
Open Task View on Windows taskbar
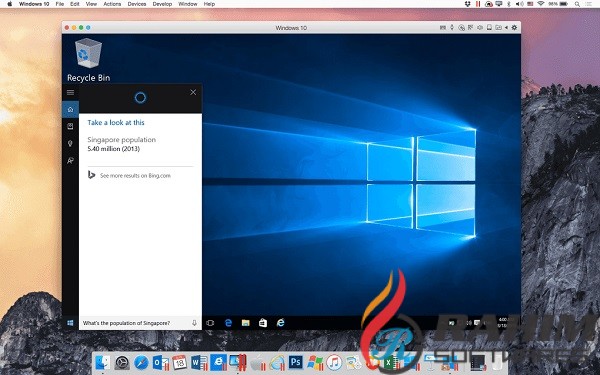coord(210,323)
